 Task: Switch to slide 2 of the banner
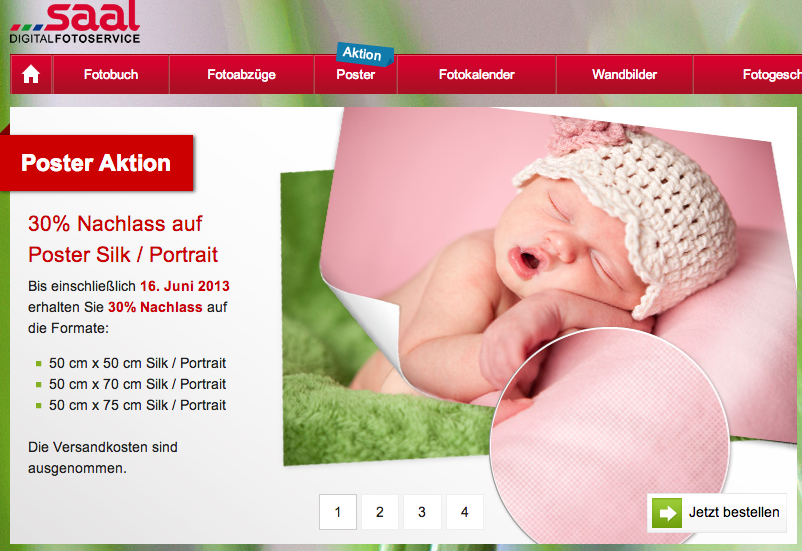coord(380,512)
